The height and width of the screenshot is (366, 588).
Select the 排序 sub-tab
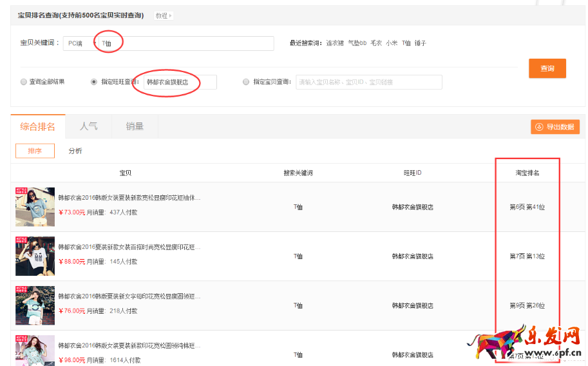point(35,151)
